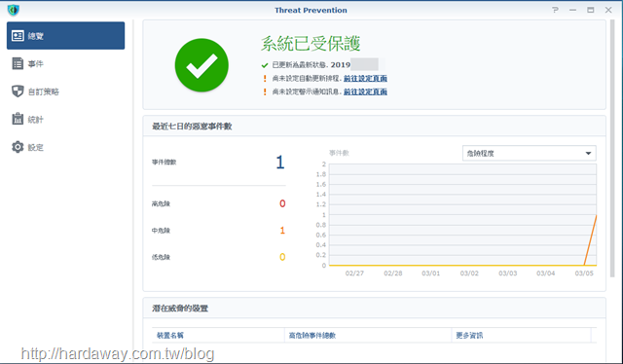Open the 危險程度 severity dropdown
The image size is (623, 364).
point(530,153)
